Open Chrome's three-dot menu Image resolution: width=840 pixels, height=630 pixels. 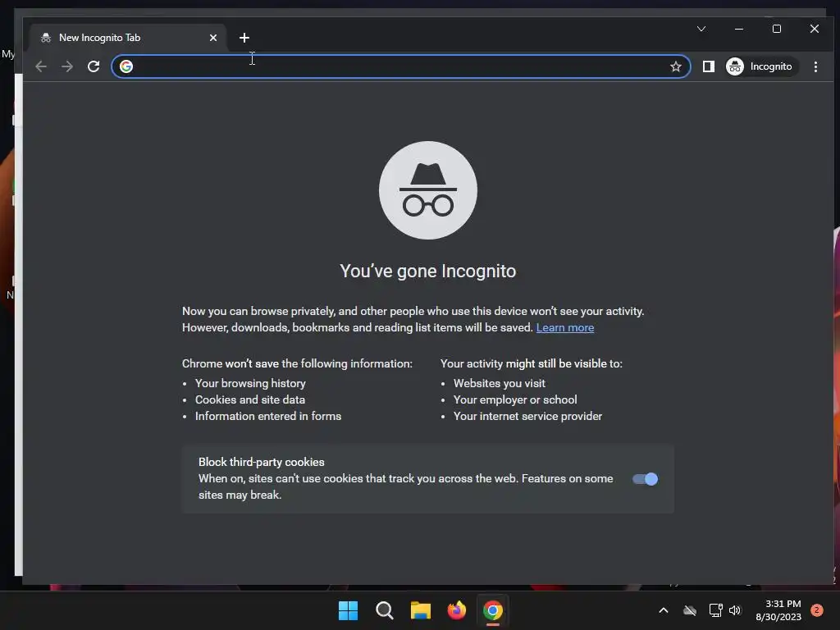815,66
